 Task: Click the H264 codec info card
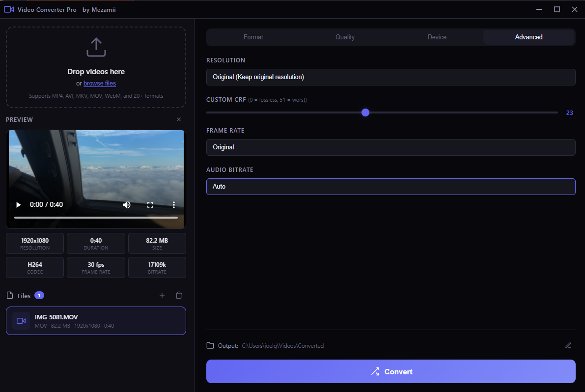coord(35,267)
